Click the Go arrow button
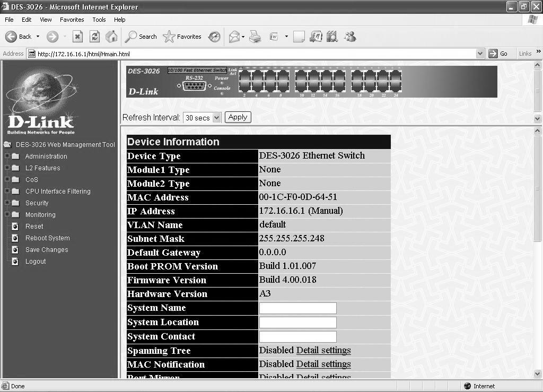Image resolution: width=543 pixels, height=392 pixels. click(493, 54)
